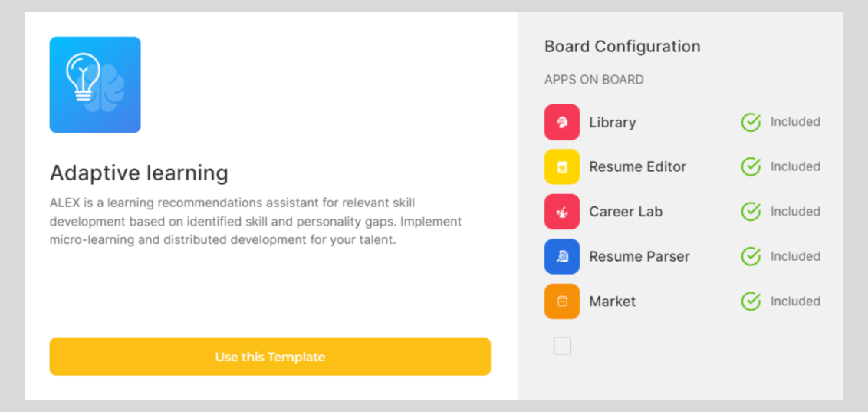Click the Board Configuration heading
This screenshot has width=868, height=412.
pos(622,47)
